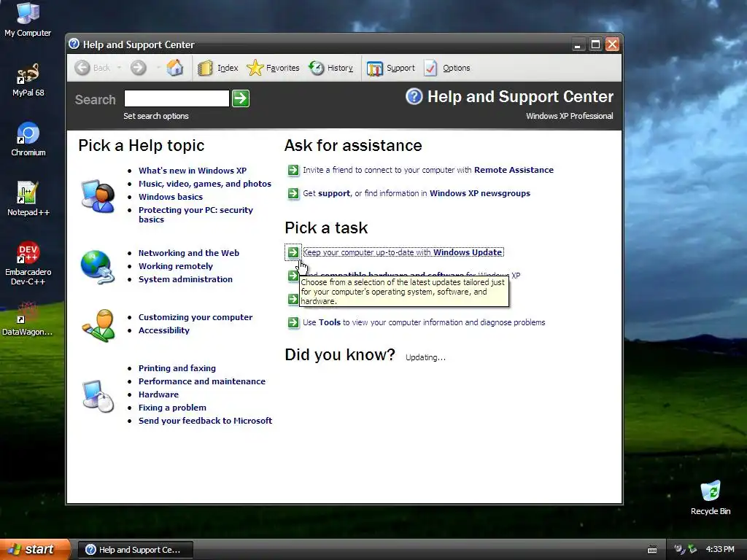Open the Accessibility topic

pos(164,330)
